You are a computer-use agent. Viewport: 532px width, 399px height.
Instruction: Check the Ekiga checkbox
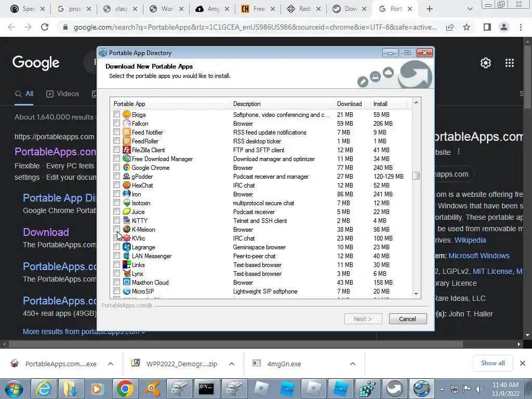[x=117, y=114]
